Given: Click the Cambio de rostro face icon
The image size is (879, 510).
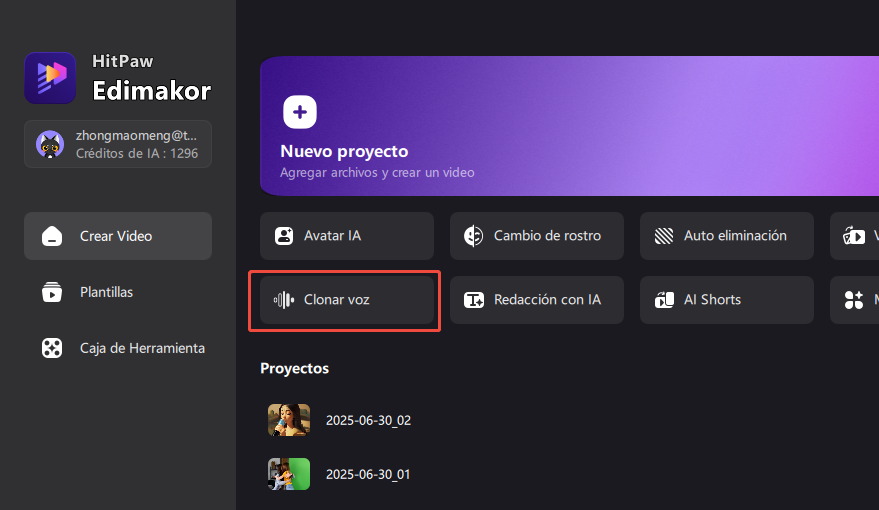Looking at the screenshot, I should coord(474,236).
